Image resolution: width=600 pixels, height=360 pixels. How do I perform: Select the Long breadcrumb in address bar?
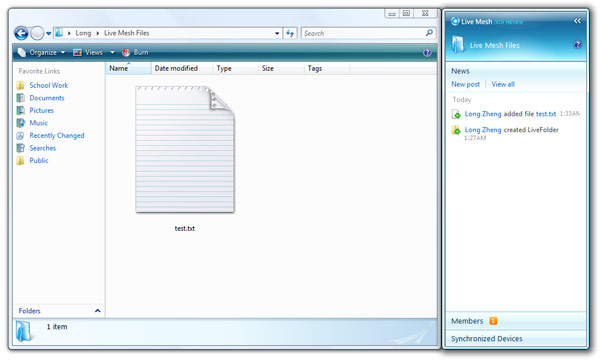83,33
